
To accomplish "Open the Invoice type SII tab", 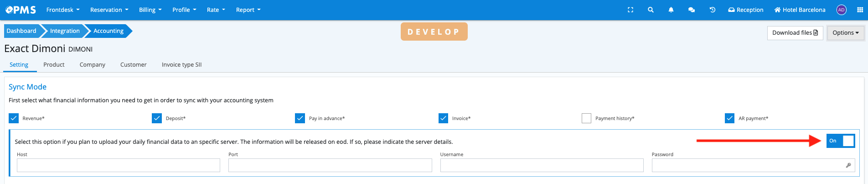I will tap(181, 65).
